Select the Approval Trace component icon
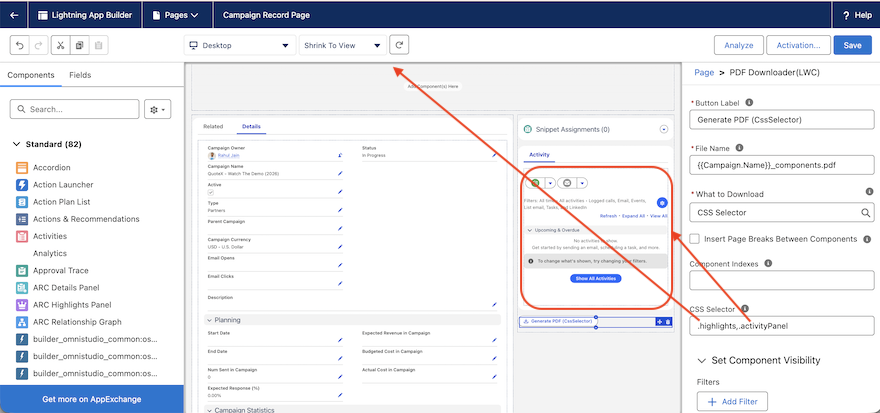This screenshot has height=413, width=880. pos(22,270)
